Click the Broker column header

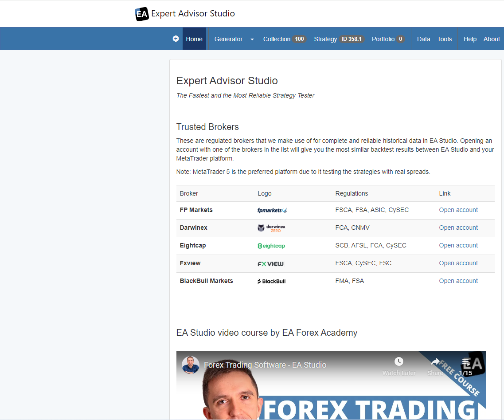(189, 193)
